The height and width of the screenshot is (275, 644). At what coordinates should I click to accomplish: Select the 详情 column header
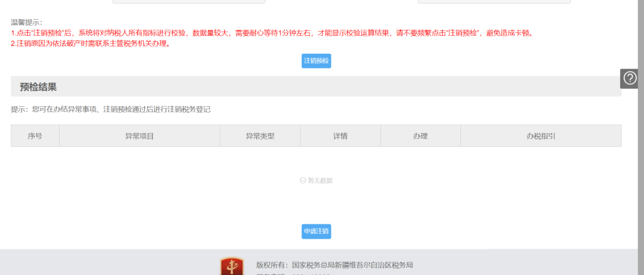340,136
